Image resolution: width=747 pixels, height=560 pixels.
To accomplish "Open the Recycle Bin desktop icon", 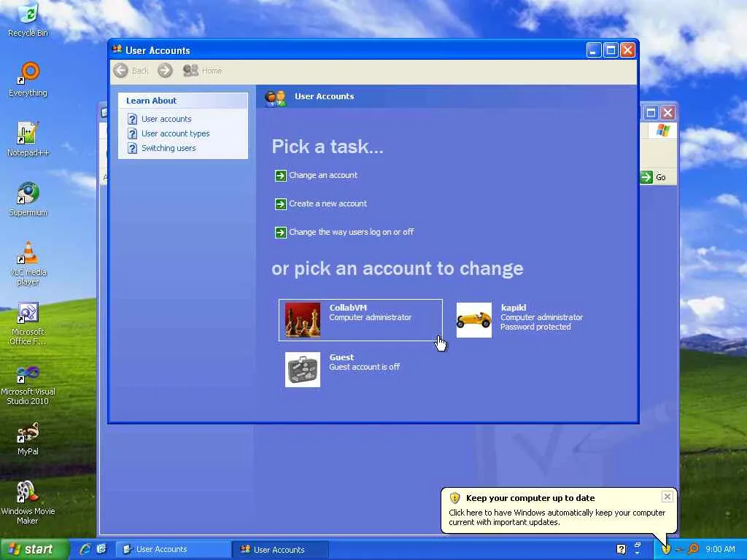I will click(x=28, y=20).
